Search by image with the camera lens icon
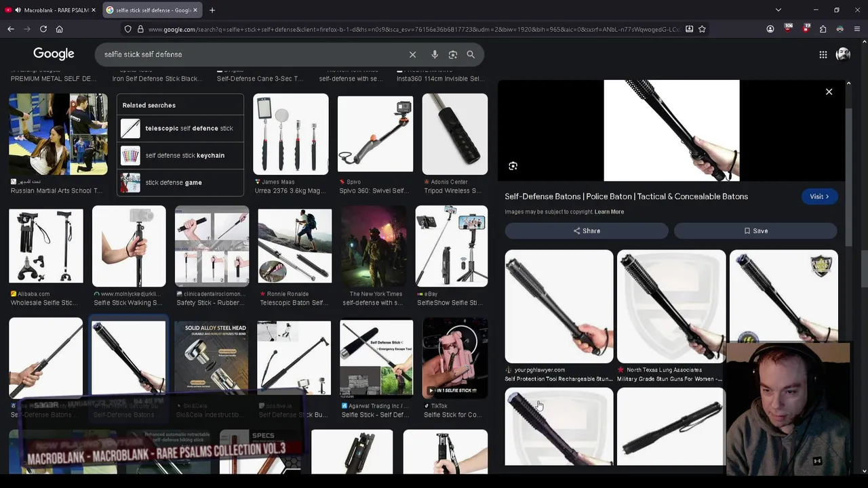Image resolution: width=868 pixels, height=488 pixels. click(453, 54)
